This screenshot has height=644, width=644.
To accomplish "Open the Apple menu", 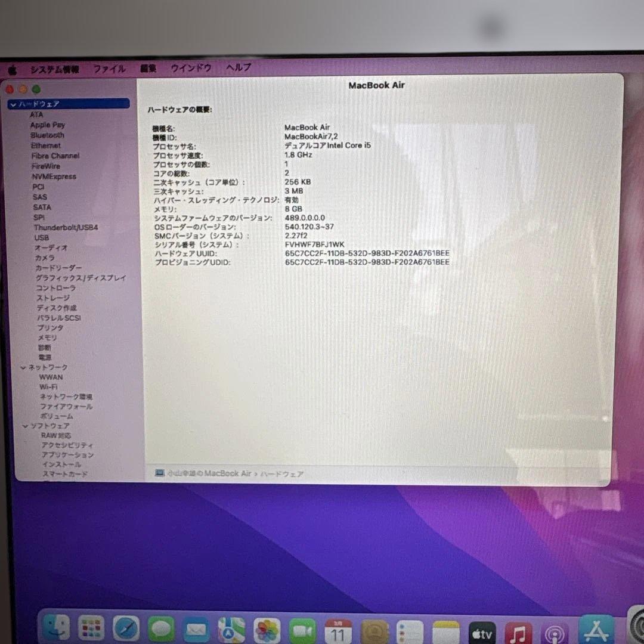I will click(13, 70).
